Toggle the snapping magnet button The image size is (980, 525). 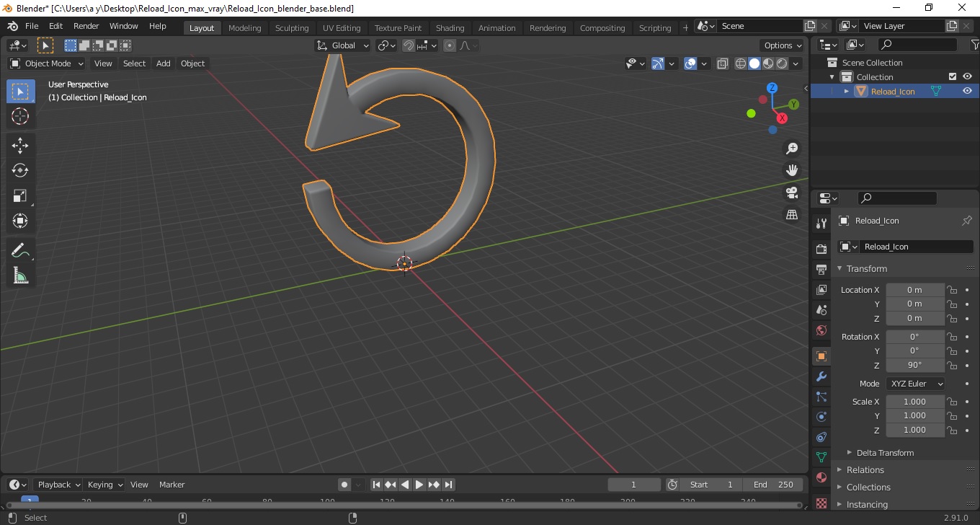click(x=409, y=45)
